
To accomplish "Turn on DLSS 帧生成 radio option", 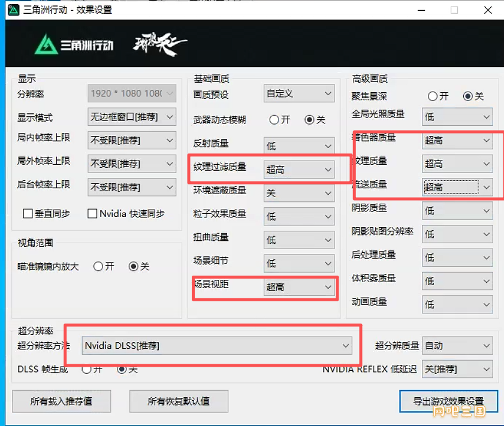I will 86,370.
